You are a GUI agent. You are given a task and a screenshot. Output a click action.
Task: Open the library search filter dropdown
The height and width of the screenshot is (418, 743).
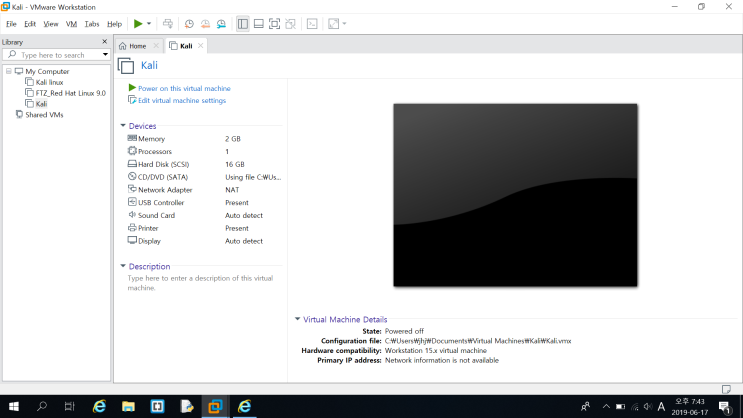pyautogui.click(x=105, y=55)
